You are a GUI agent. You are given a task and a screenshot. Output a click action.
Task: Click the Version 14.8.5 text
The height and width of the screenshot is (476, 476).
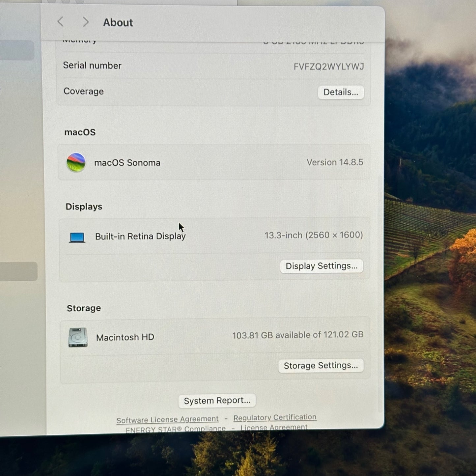click(x=335, y=162)
